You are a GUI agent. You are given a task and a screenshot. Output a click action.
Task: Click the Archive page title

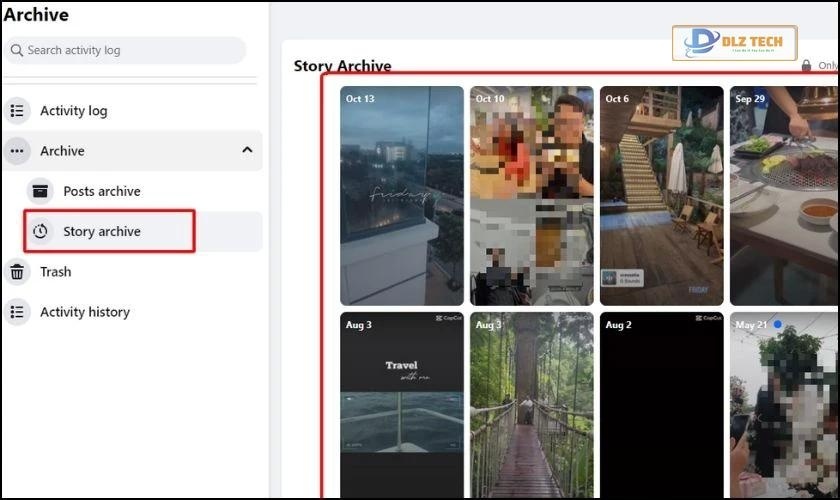[36, 14]
